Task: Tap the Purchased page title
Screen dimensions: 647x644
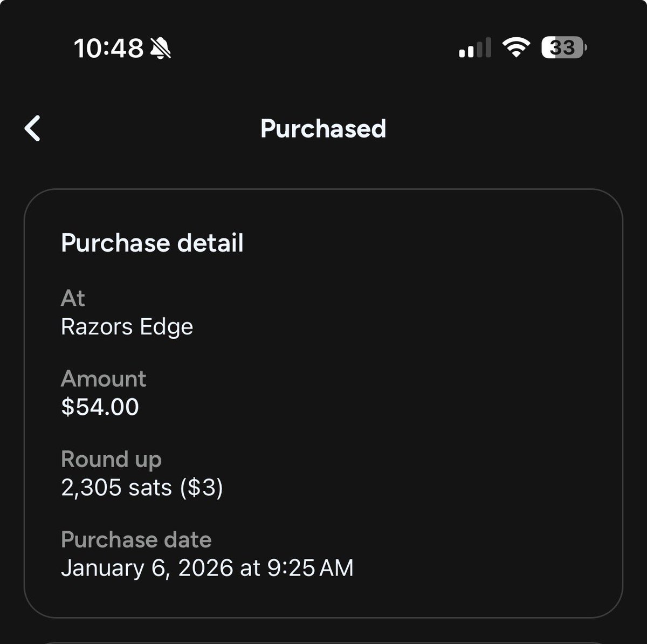Action: pos(323,129)
